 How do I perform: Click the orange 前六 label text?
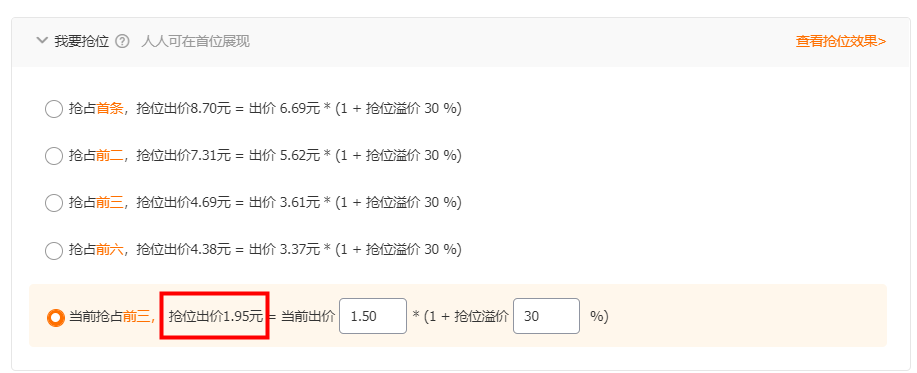click(110, 250)
